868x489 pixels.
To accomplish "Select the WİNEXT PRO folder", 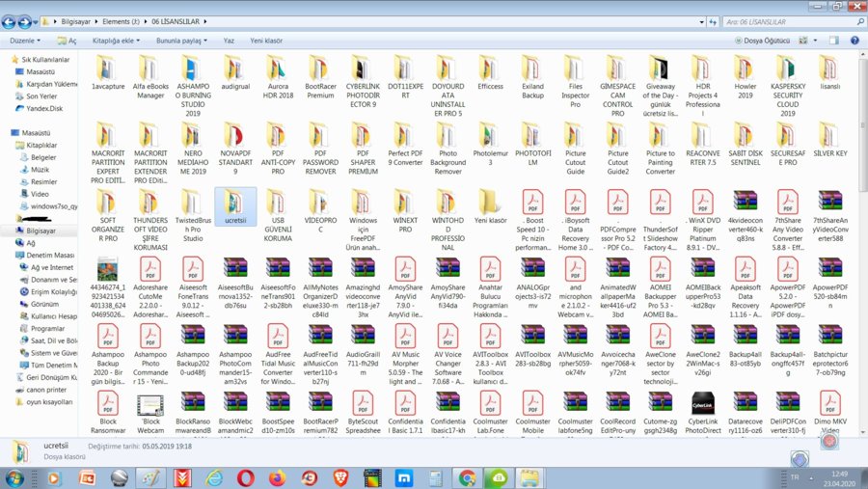I will point(405,211).
